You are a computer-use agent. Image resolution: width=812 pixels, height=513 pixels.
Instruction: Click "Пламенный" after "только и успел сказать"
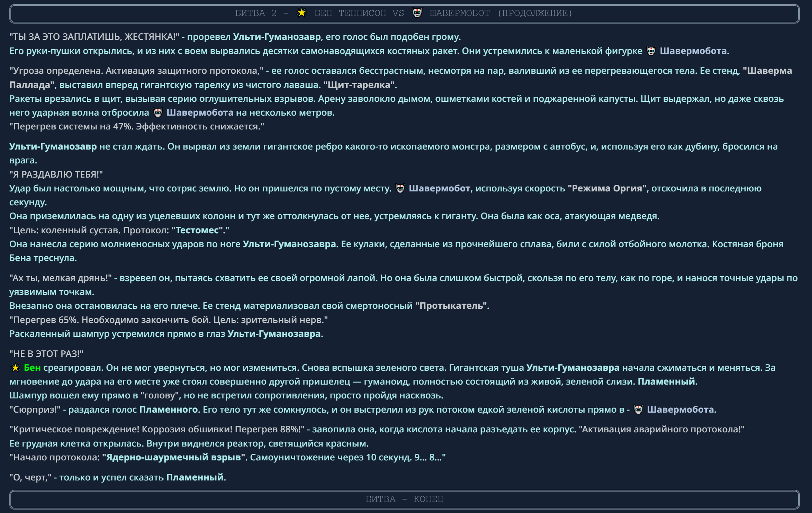tap(195, 477)
